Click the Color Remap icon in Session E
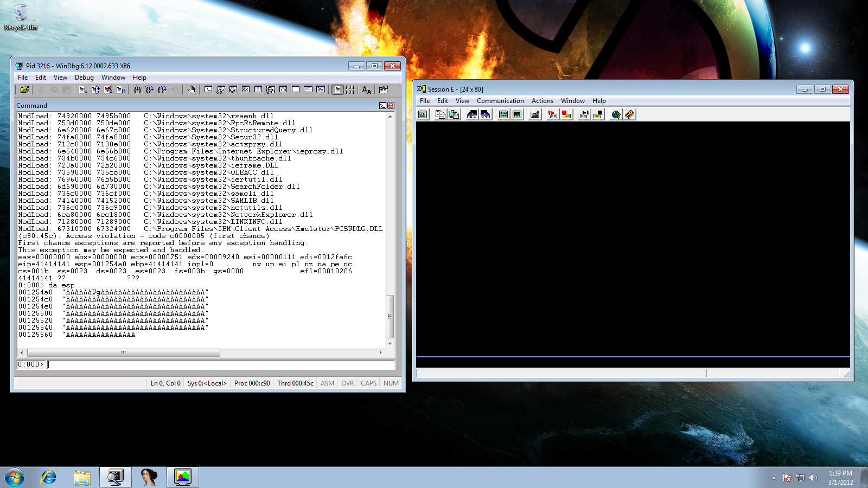Image resolution: width=868 pixels, height=488 pixels. pos(516,114)
